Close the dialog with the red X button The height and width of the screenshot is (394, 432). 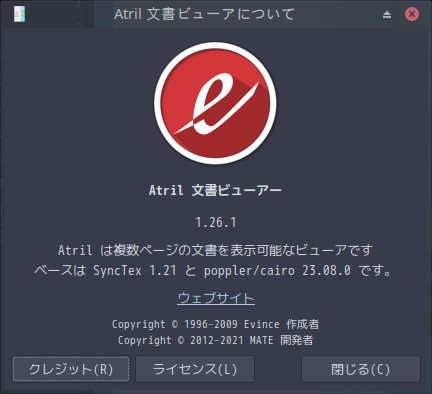[412, 14]
